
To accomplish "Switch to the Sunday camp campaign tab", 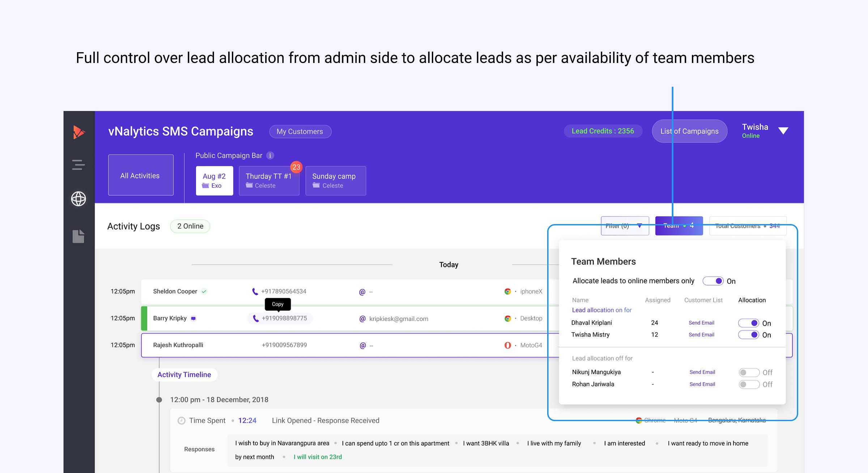I will pos(335,181).
